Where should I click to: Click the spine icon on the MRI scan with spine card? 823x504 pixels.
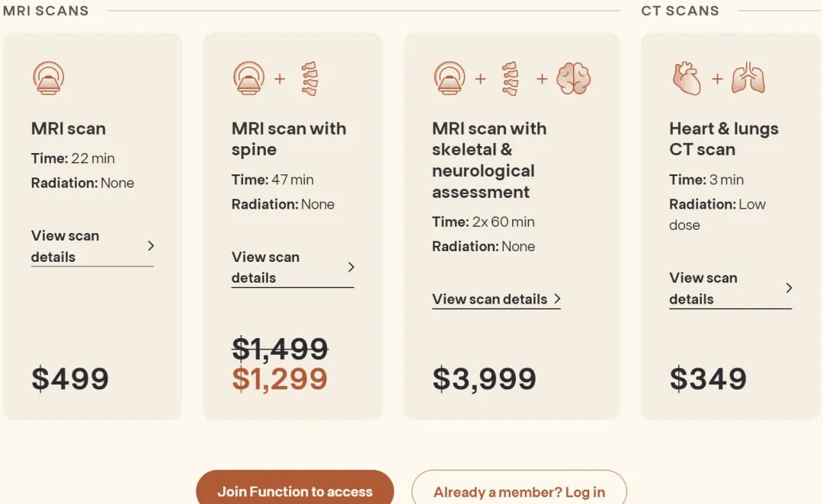click(x=309, y=78)
